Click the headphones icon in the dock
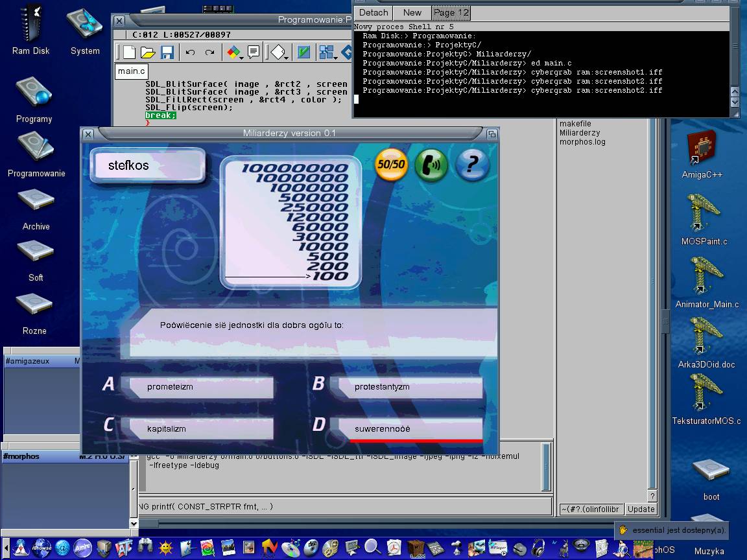Image resolution: width=747 pixels, height=560 pixels. [x=538, y=548]
